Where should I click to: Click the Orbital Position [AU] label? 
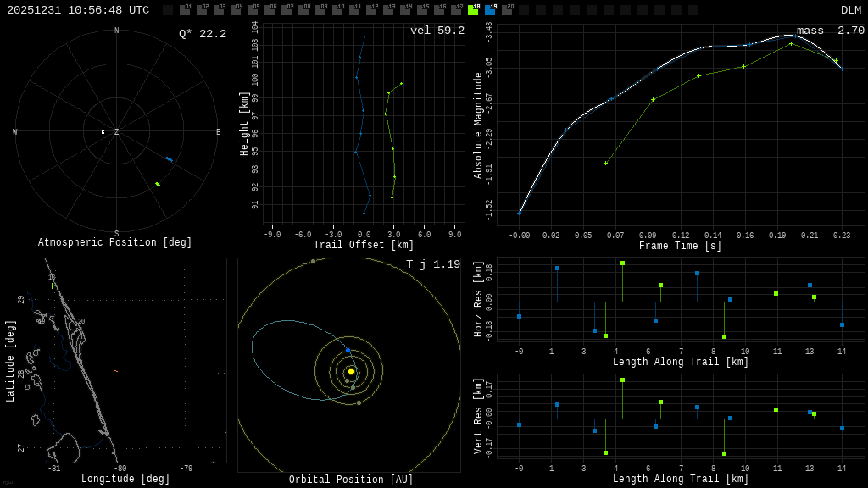pos(351,480)
